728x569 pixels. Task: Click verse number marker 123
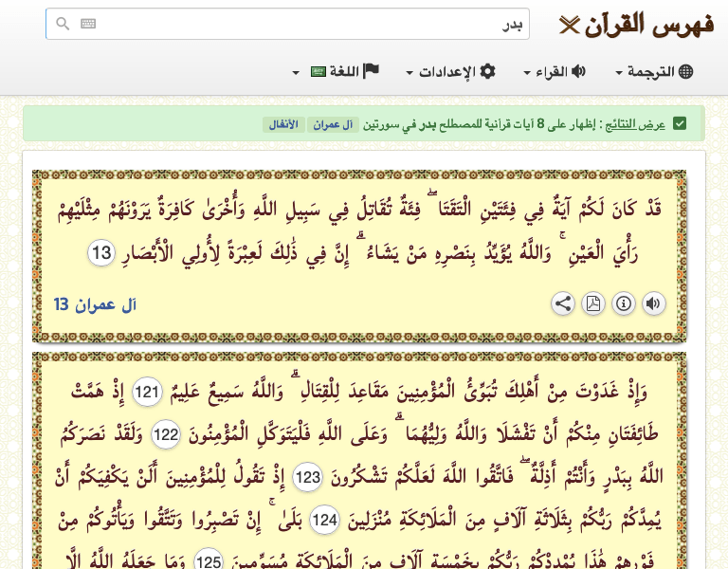(x=308, y=476)
